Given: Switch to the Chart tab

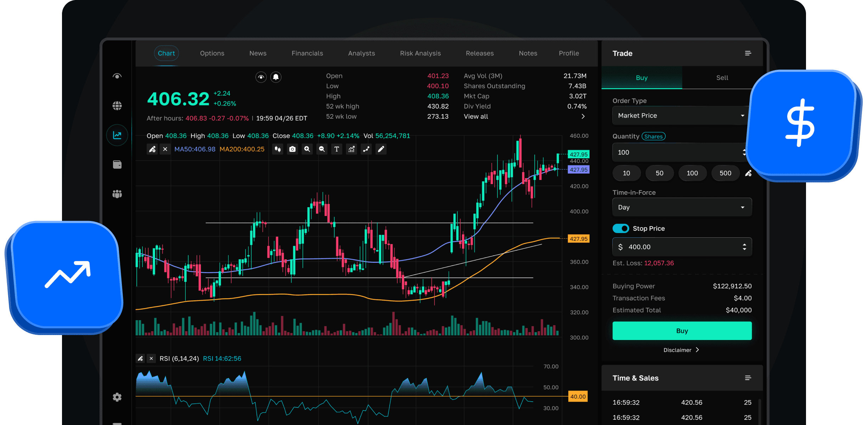Looking at the screenshot, I should click(x=166, y=53).
